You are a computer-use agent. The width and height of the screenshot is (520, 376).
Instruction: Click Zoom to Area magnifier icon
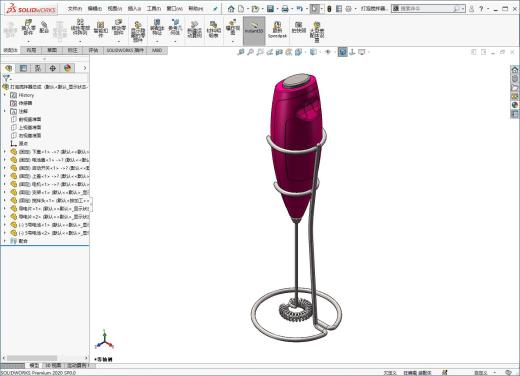(250, 52)
